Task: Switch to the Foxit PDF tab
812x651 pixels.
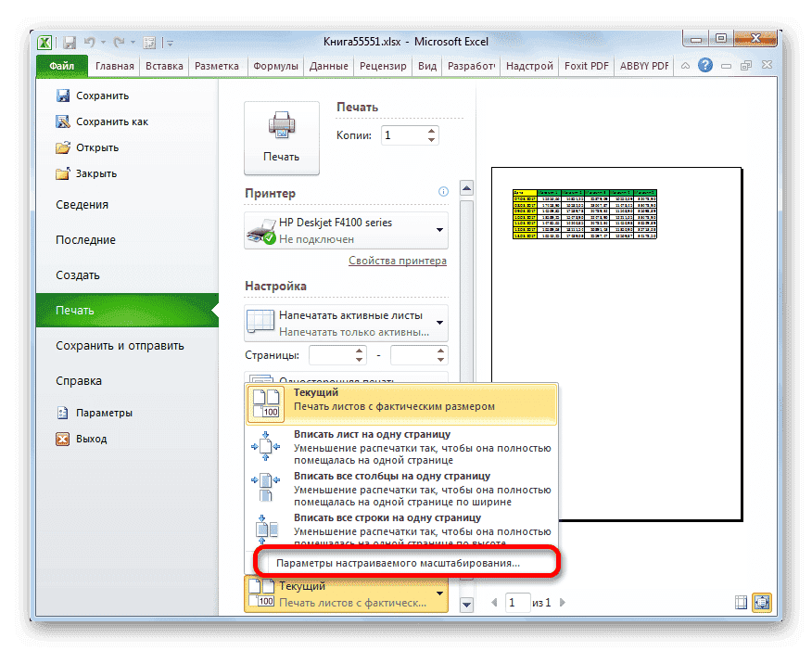Action: click(x=586, y=65)
